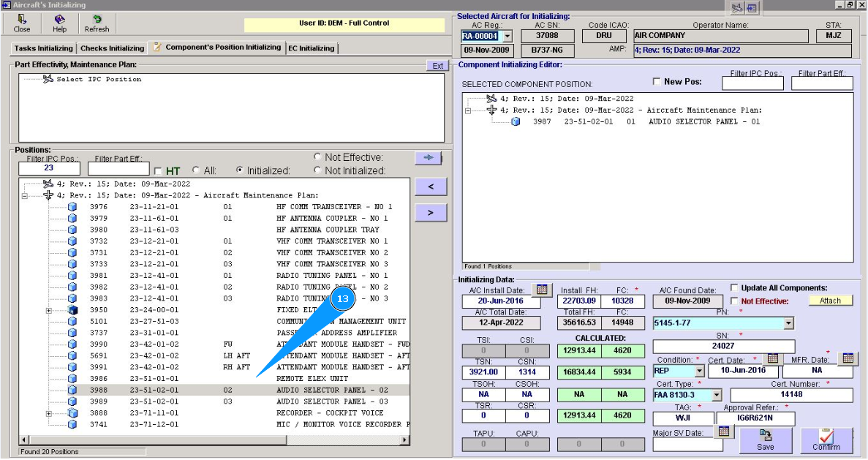
Task: Click the Ext button
Action: (437, 66)
